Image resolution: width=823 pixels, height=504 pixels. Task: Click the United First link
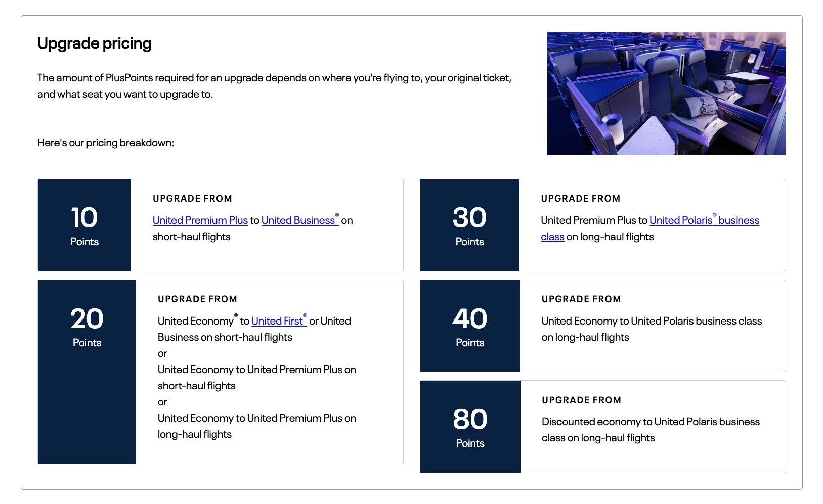pos(278,321)
